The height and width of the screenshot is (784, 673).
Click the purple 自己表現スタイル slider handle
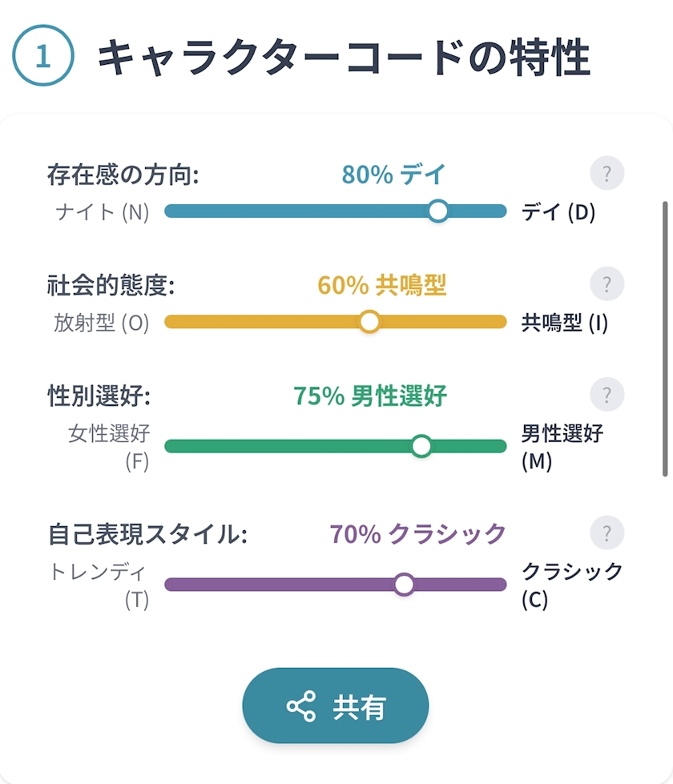coord(405,585)
